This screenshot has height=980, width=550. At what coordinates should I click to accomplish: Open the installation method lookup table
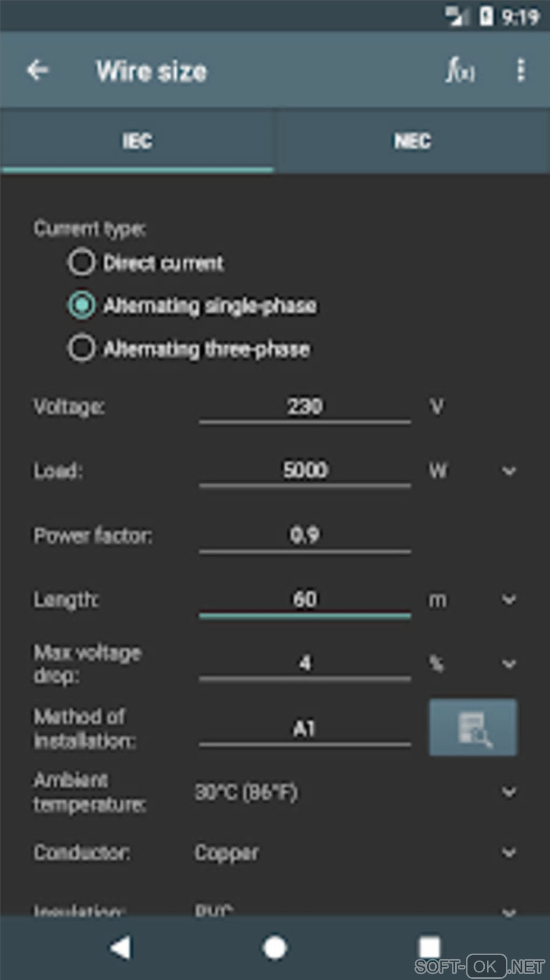[x=473, y=728]
